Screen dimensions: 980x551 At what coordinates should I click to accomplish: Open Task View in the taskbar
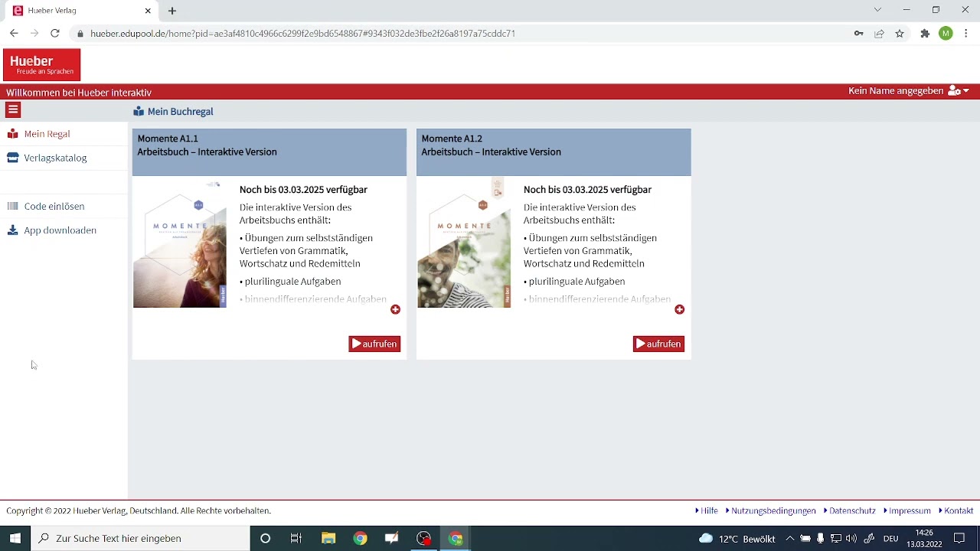tap(296, 539)
